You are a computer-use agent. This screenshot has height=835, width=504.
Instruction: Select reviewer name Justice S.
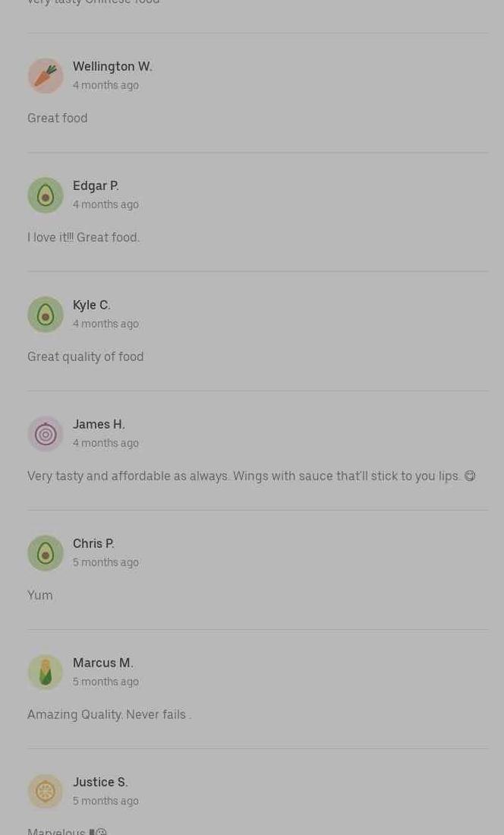point(100,783)
